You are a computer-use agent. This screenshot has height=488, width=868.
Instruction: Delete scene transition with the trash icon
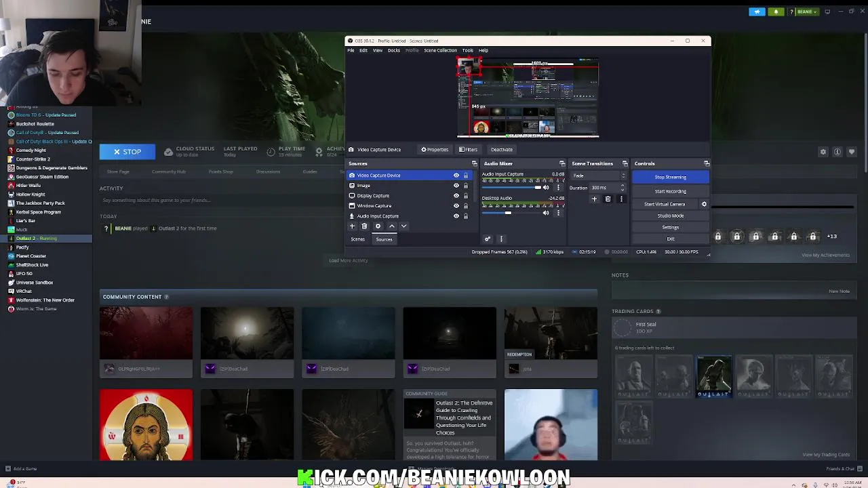point(608,199)
